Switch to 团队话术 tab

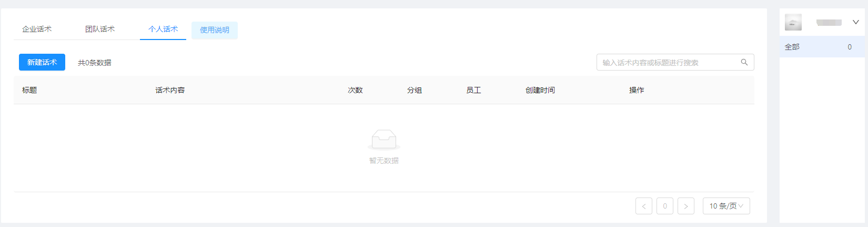point(100,29)
